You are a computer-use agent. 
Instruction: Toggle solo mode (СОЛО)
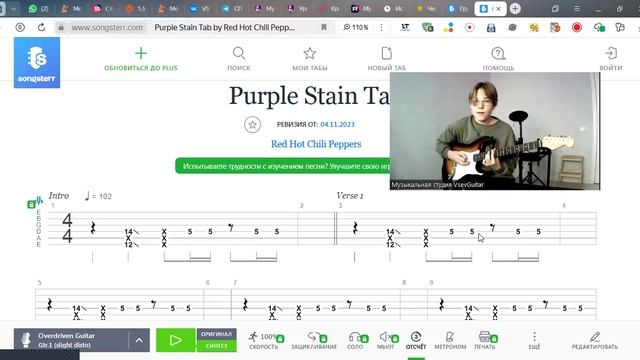(x=357, y=341)
